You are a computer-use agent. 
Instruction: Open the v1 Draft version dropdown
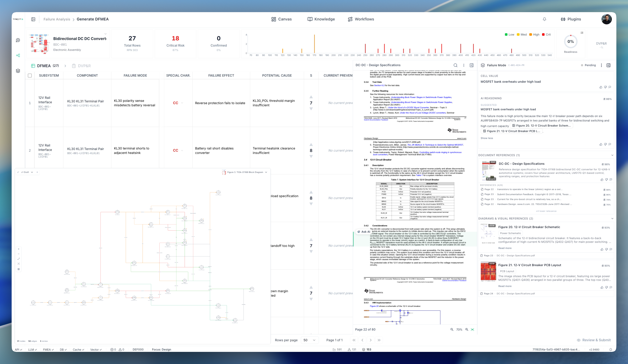(27, 172)
